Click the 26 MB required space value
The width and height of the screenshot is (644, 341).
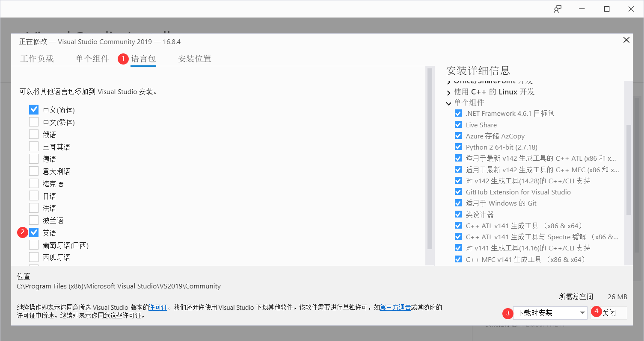[617, 297]
